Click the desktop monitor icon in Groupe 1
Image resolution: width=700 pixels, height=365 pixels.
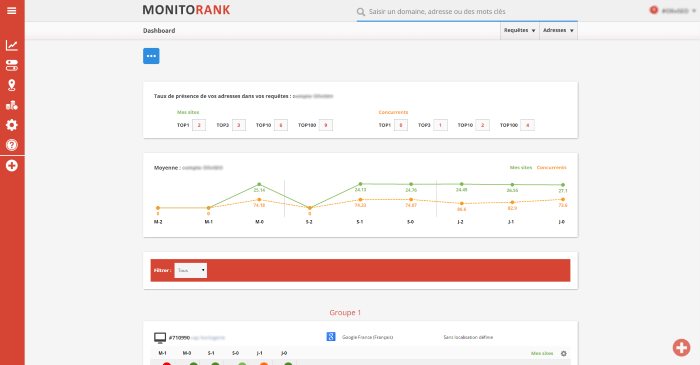pos(160,338)
